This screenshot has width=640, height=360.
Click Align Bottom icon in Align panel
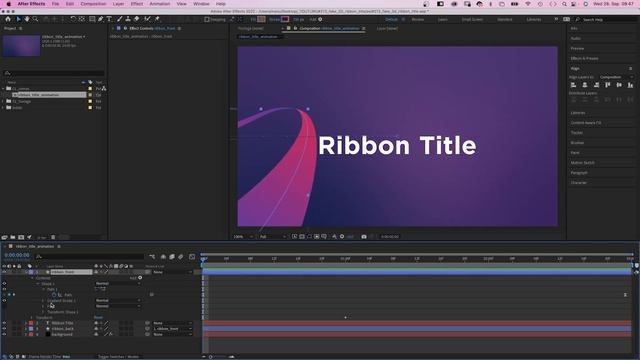pyautogui.click(x=631, y=85)
